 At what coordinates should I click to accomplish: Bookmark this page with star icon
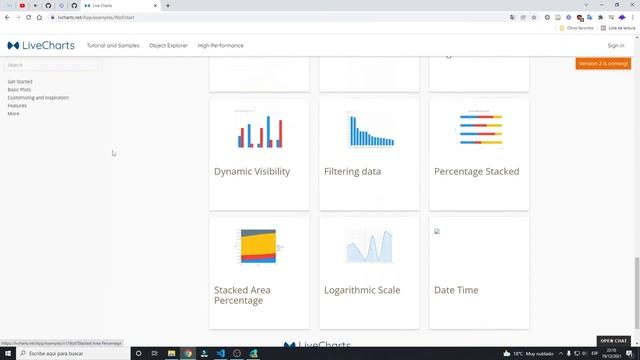point(534,18)
